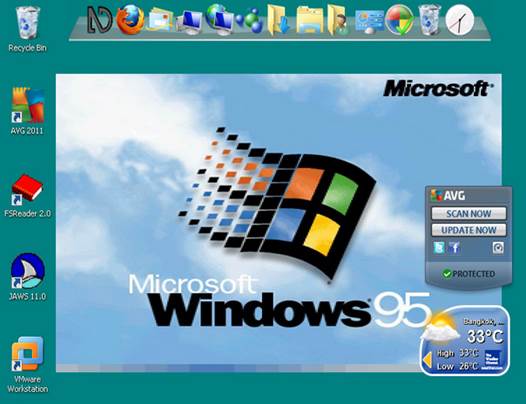Image resolution: width=526 pixels, height=404 pixels.
Task: Open the computer monitor icon in the dock
Action: coord(190,22)
